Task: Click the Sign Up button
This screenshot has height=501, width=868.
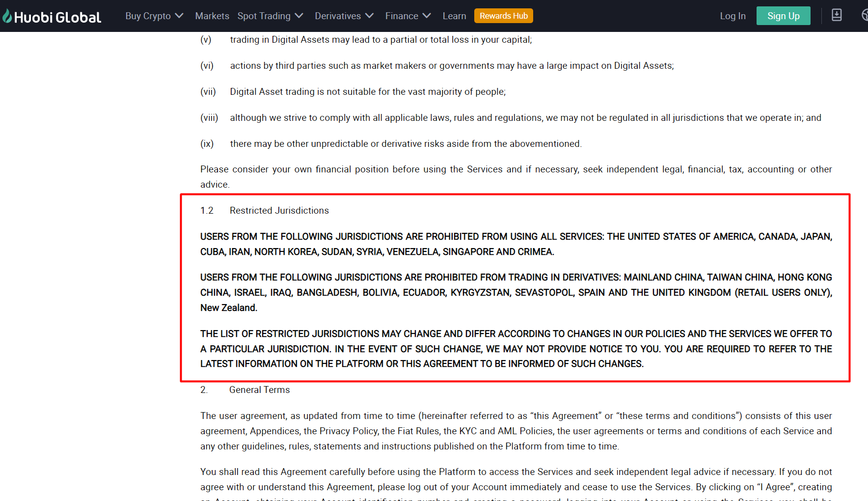Action: pyautogui.click(x=784, y=16)
